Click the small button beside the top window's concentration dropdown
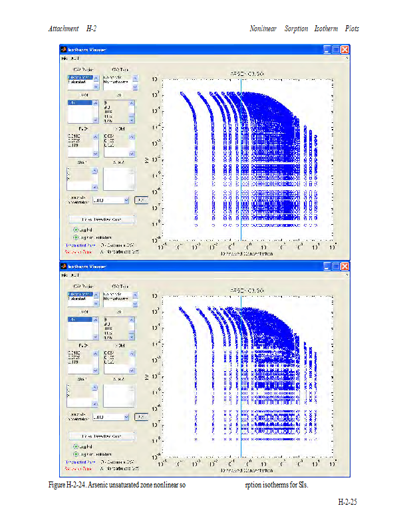 [140, 199]
